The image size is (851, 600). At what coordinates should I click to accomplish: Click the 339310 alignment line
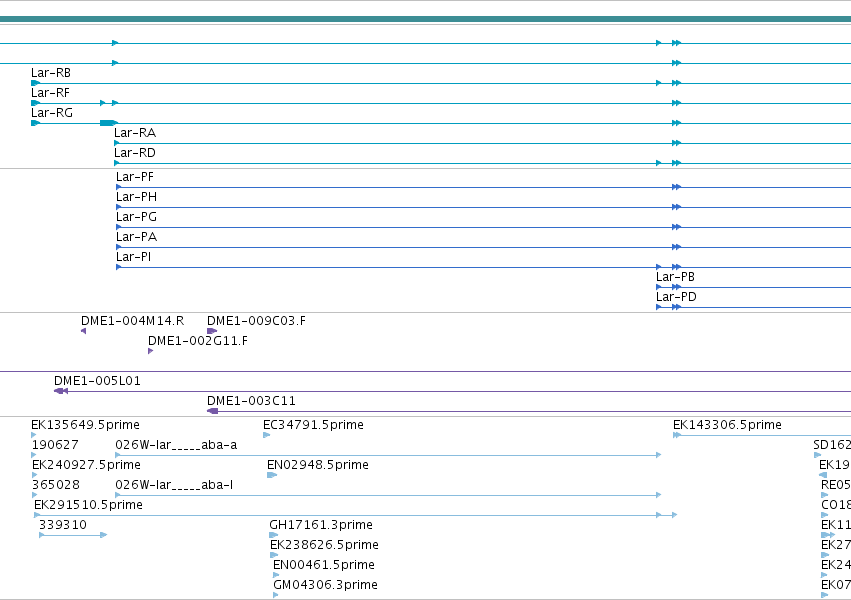click(73, 535)
